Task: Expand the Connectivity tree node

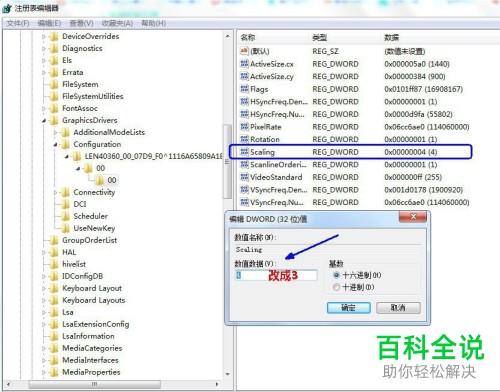Action: pyautogui.click(x=55, y=193)
